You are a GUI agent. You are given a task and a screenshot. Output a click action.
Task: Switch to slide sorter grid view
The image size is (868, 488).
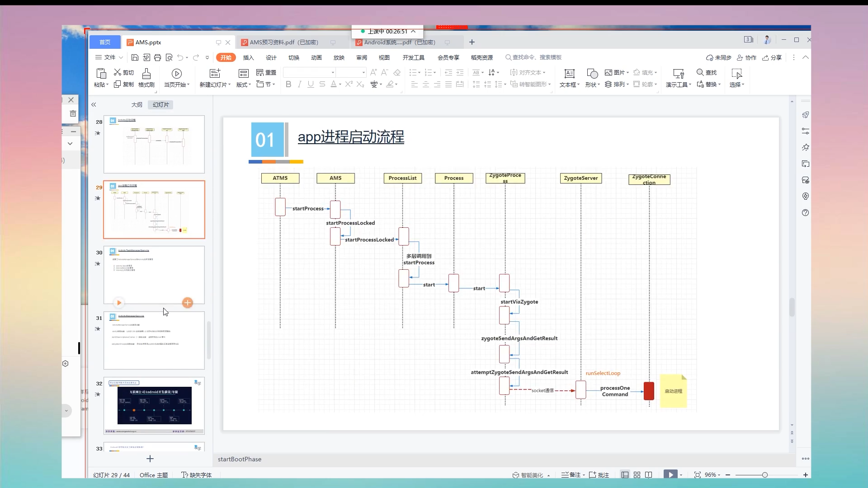[637, 475]
